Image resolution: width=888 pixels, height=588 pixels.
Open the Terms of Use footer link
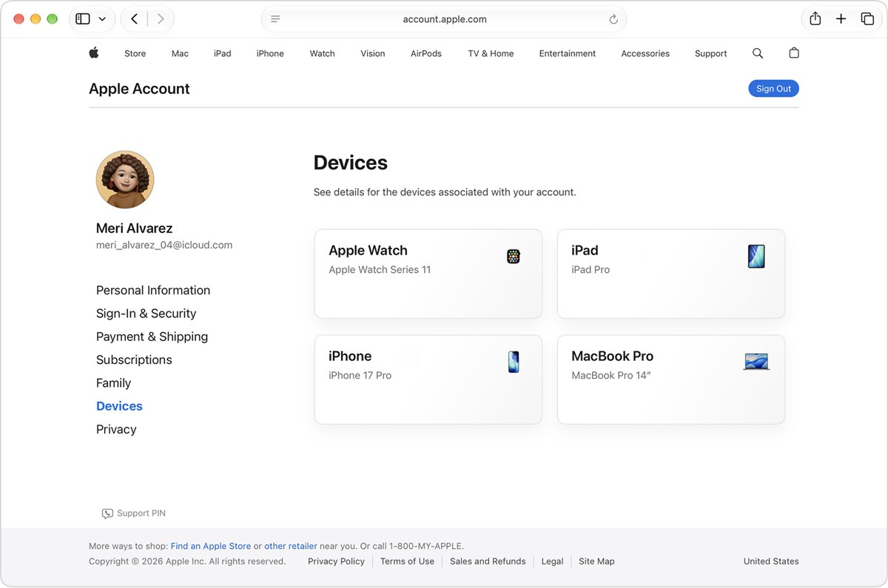coord(407,561)
